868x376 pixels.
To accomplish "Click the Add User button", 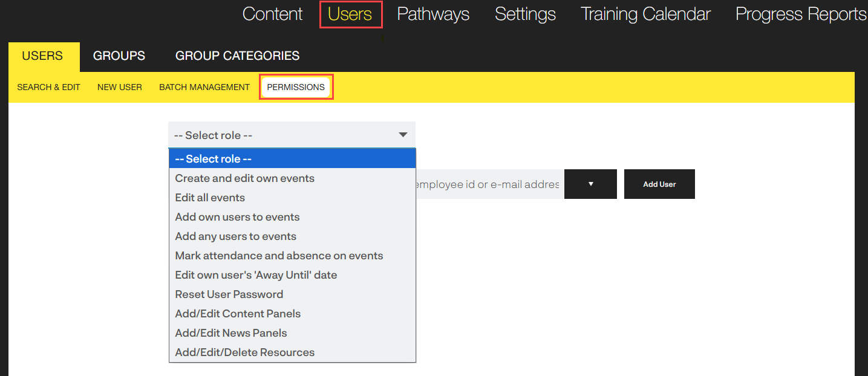I will tap(659, 184).
